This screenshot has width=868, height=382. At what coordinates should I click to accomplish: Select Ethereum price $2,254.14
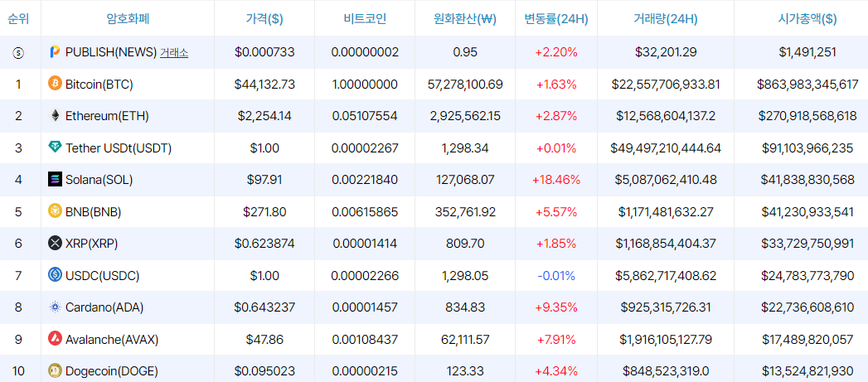264,116
